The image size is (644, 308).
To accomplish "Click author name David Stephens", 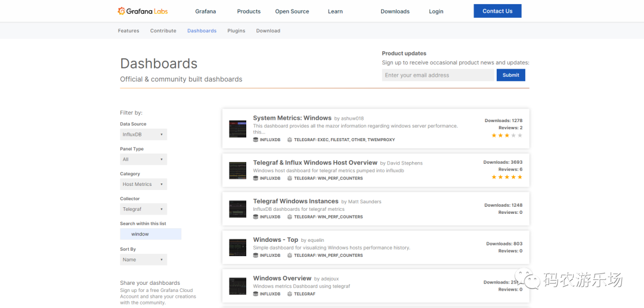I will tap(404, 163).
